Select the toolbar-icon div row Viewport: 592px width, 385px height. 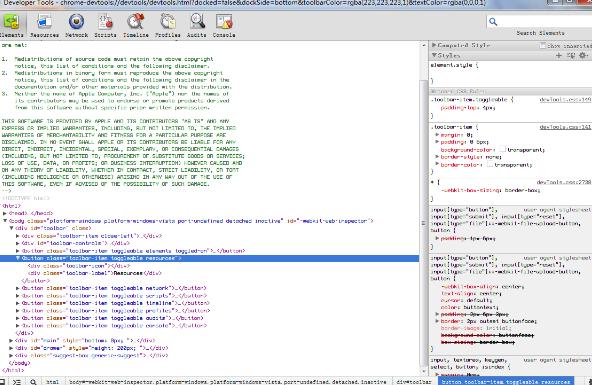click(79, 266)
